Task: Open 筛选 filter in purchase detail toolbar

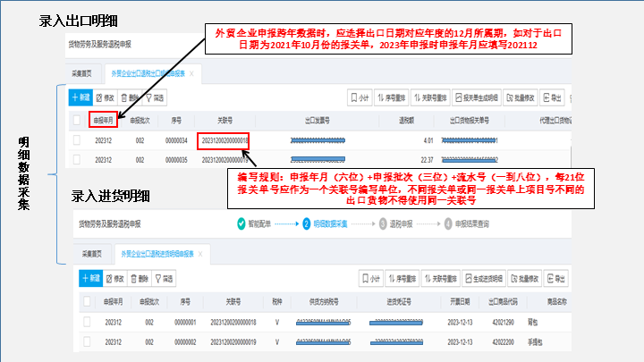Action: 164,279
